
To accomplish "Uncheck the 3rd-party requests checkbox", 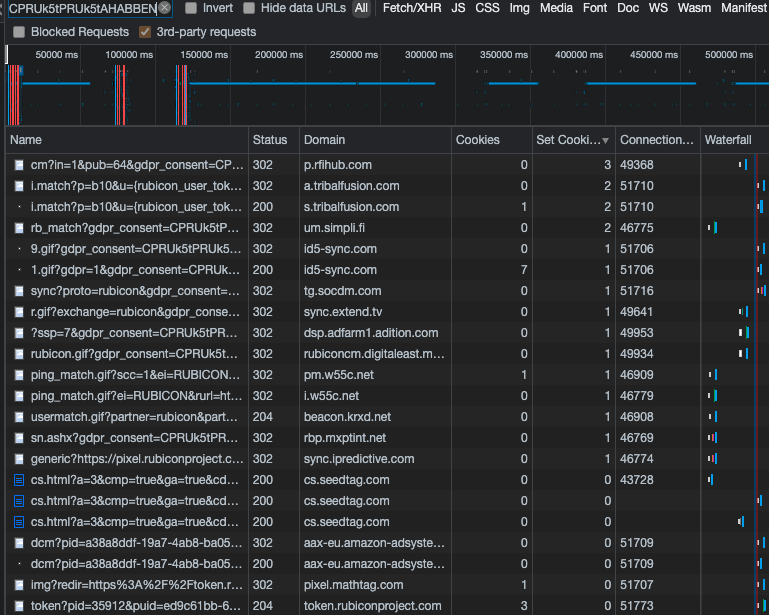I will 146,32.
